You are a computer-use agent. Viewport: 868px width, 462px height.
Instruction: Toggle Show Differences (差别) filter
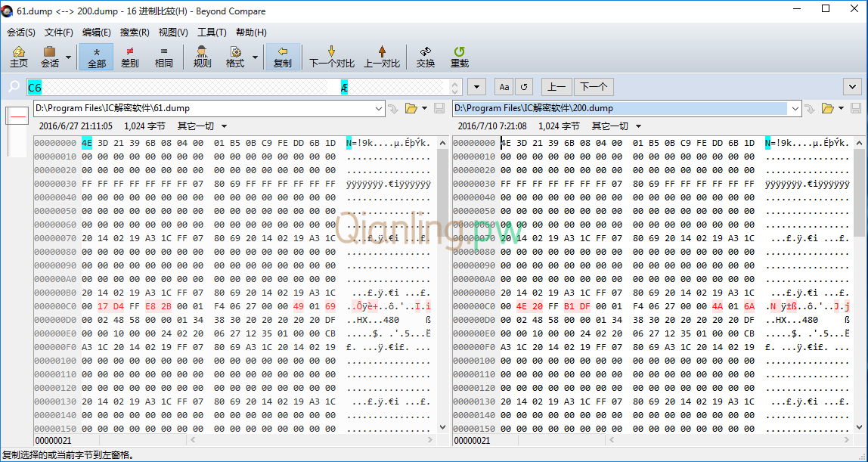pos(130,57)
